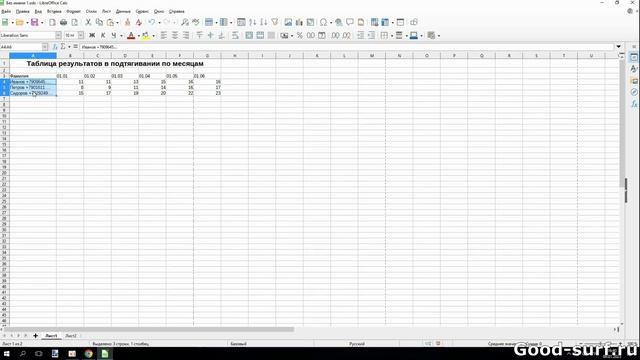This screenshot has width=640, height=360.
Task: Click the Merge and center cells icon
Action: pos(249,36)
